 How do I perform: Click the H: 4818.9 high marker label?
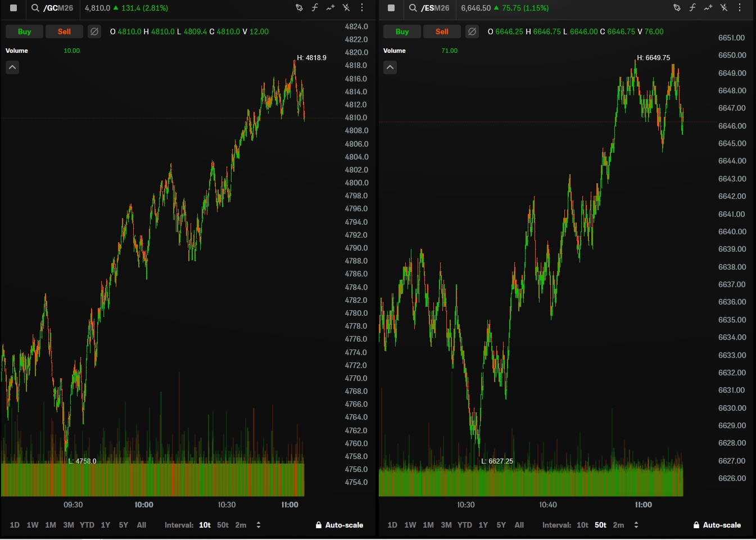[x=312, y=57]
